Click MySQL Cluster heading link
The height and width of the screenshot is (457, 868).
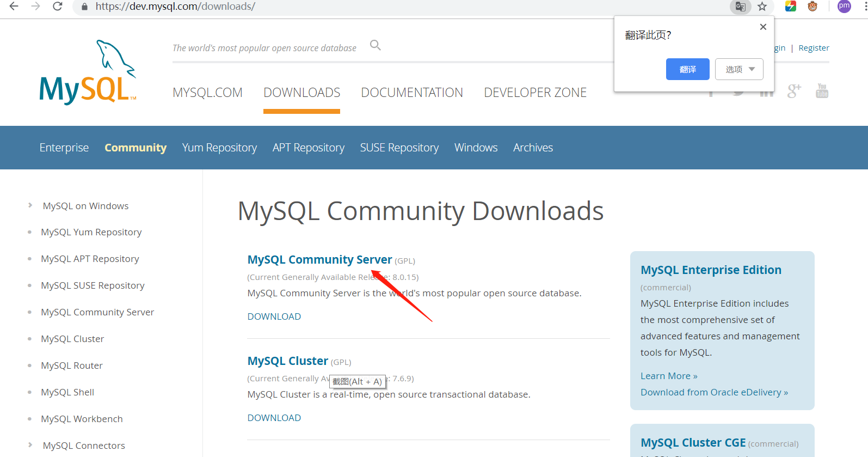pyautogui.click(x=288, y=361)
